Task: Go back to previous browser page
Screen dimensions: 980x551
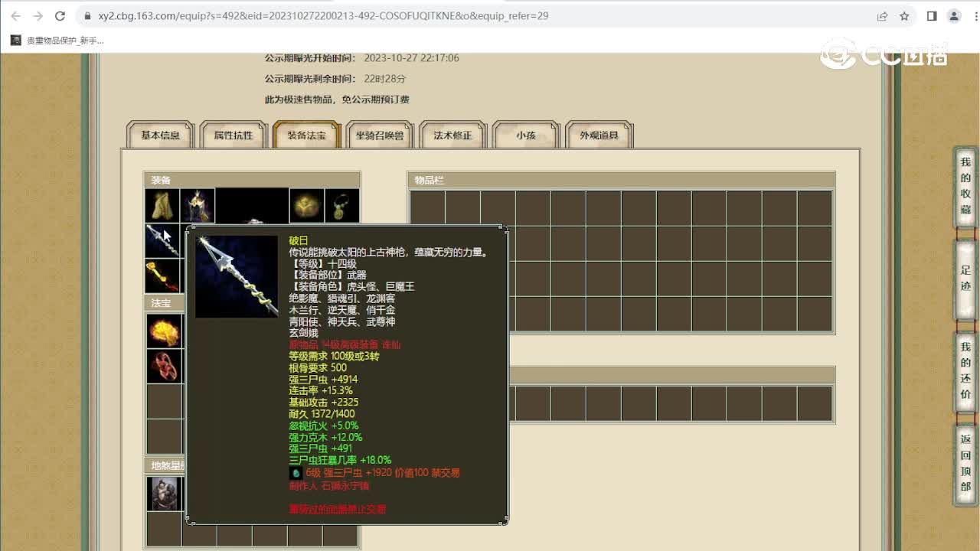Action: [x=16, y=15]
